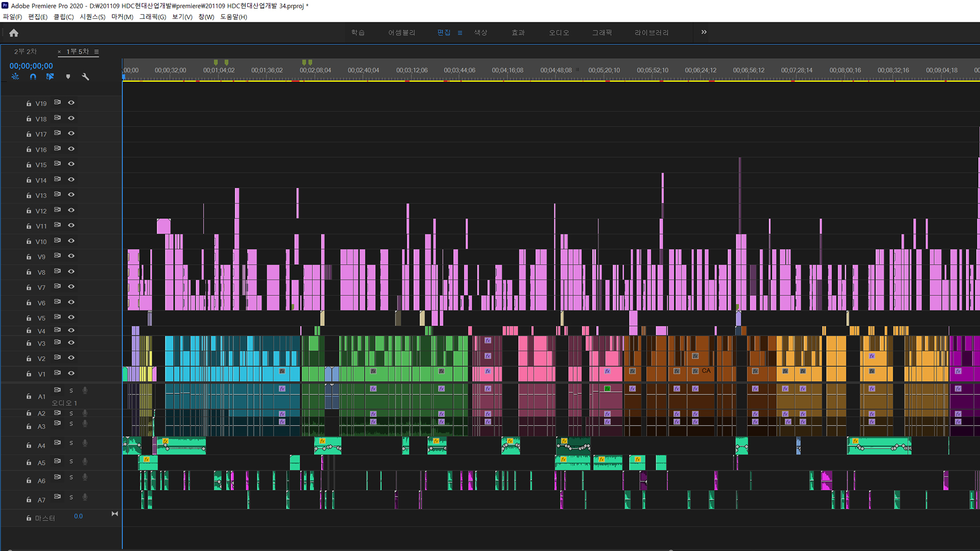Hide track V12 with its eye icon

71,210
